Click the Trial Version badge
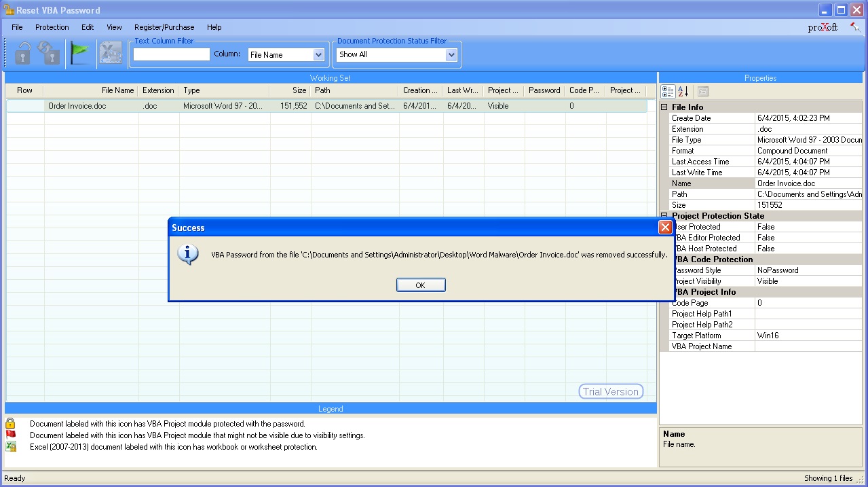868x487 pixels. 611,391
